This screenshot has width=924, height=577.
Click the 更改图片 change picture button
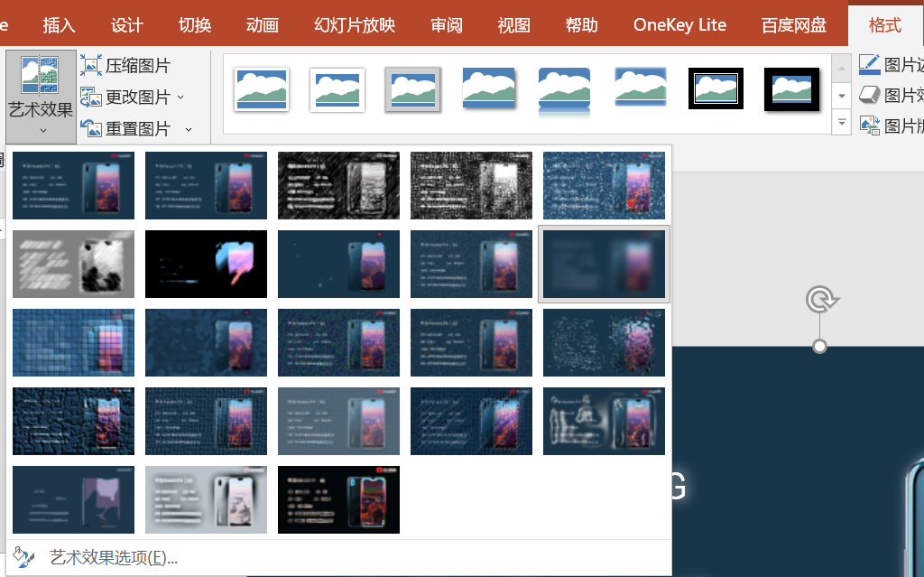coord(125,97)
